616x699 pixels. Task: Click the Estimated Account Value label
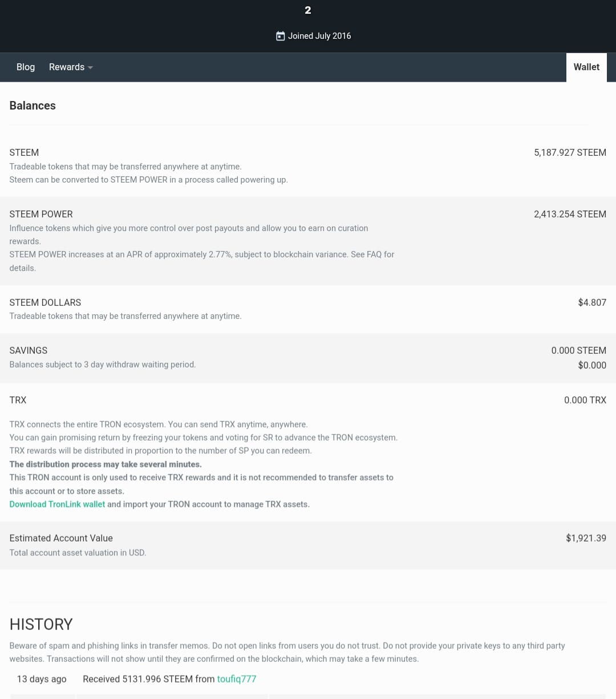pyautogui.click(x=61, y=538)
